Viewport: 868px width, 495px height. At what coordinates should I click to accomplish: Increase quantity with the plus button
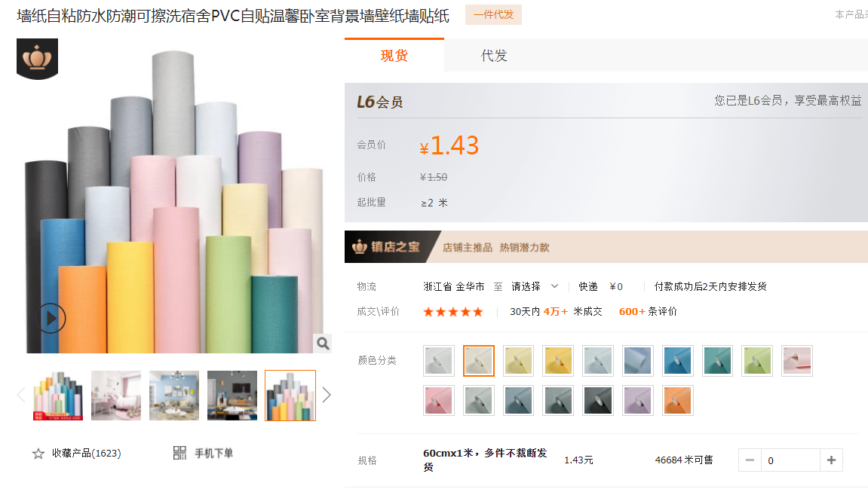831,460
